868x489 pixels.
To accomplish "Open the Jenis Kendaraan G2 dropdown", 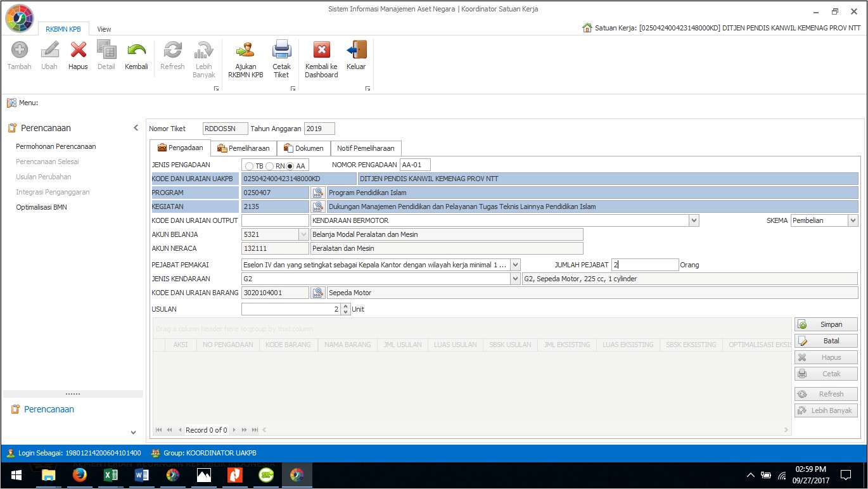I will pyautogui.click(x=515, y=279).
